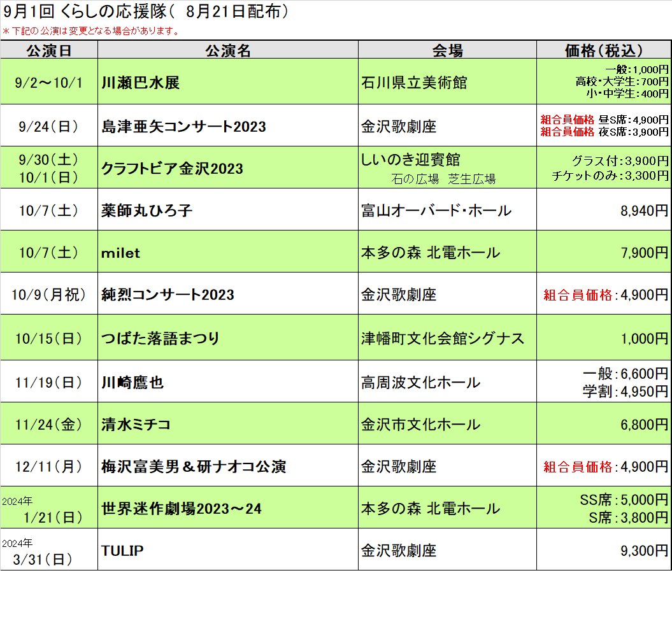Click price '昼S席:4,900円'
This screenshot has height=638, width=672.
(x=633, y=120)
